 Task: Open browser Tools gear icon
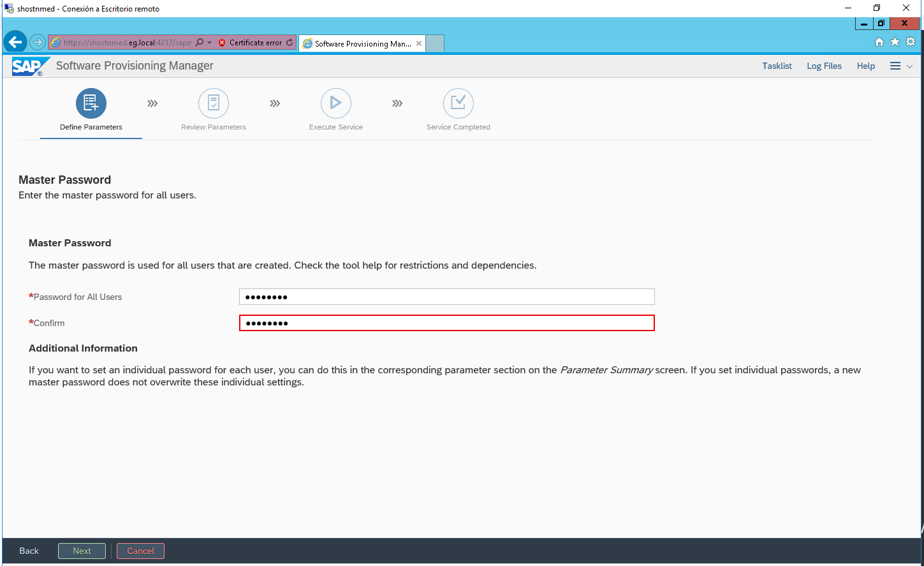[911, 42]
